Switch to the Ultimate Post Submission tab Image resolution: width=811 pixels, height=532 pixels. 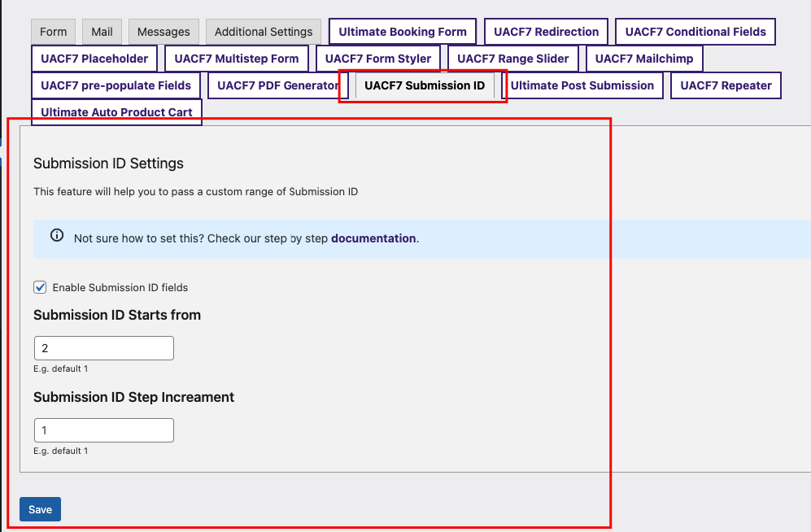[x=583, y=85]
